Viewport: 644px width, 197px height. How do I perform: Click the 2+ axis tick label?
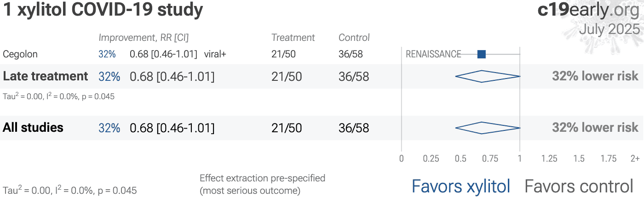click(x=635, y=159)
